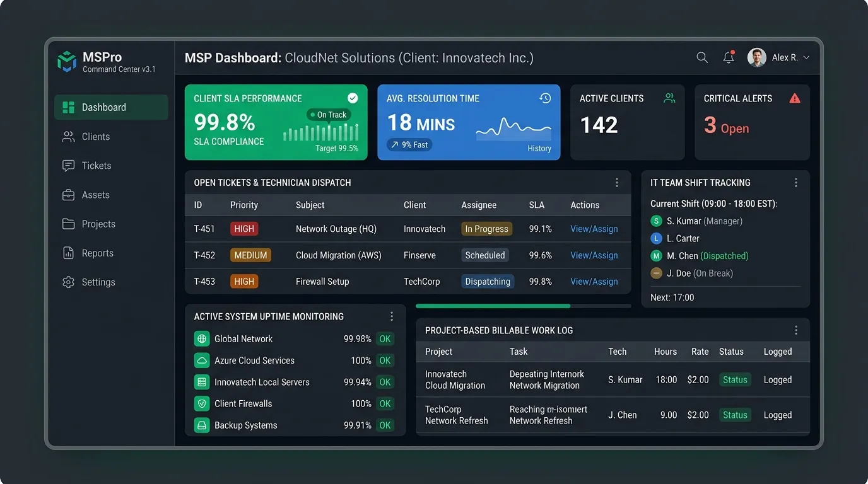Click the Status badge for Innovatech Cloud Migration
Viewport: 868px width, 484px height.
735,380
